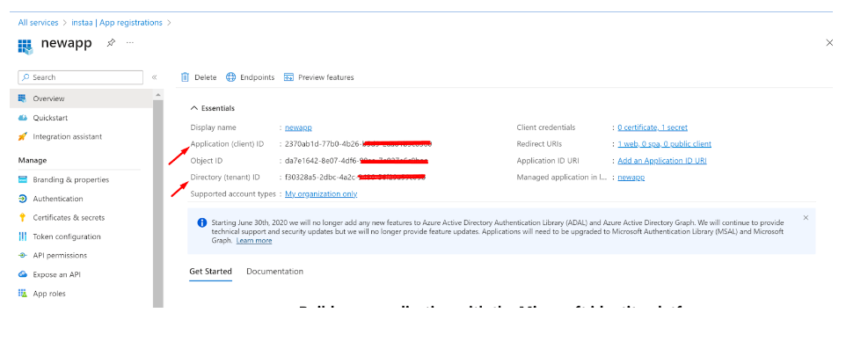The image size is (868, 349).
Task: Click My organization only link
Action: (321, 193)
